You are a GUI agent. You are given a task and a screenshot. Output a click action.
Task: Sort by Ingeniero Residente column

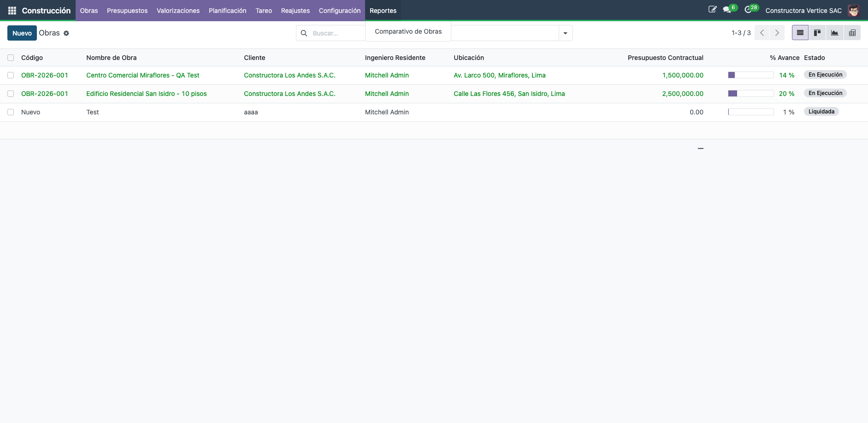(395, 58)
